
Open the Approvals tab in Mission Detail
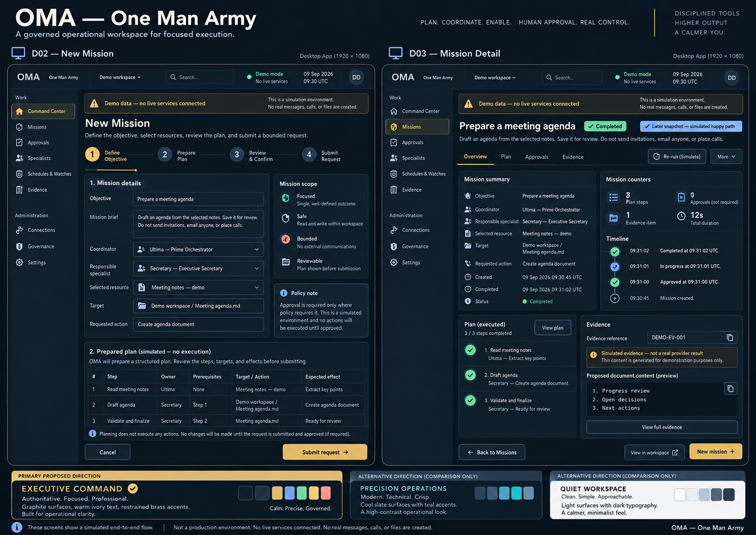click(537, 157)
